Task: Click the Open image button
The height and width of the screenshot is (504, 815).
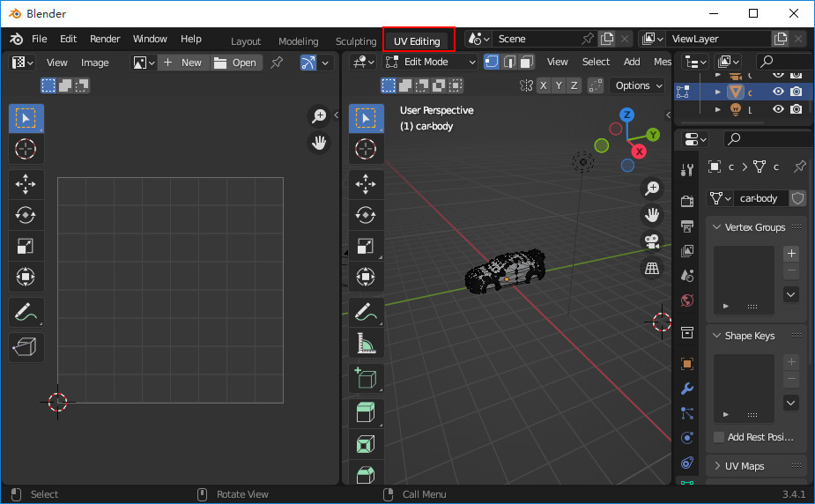Action: pyautogui.click(x=236, y=63)
